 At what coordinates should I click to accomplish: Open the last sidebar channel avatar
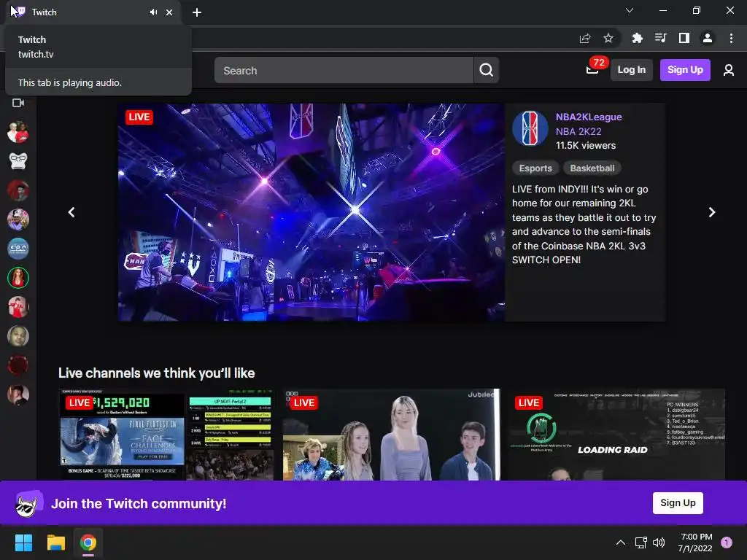18,394
